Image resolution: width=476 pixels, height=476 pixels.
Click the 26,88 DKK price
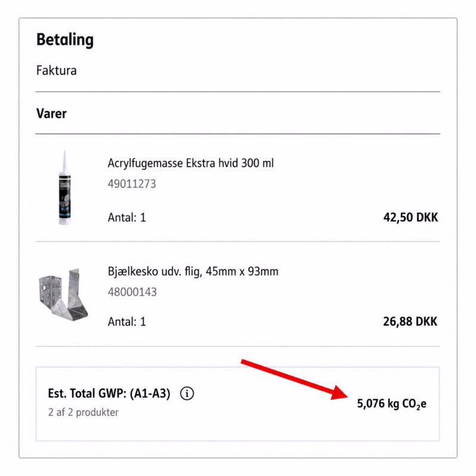[410, 321]
